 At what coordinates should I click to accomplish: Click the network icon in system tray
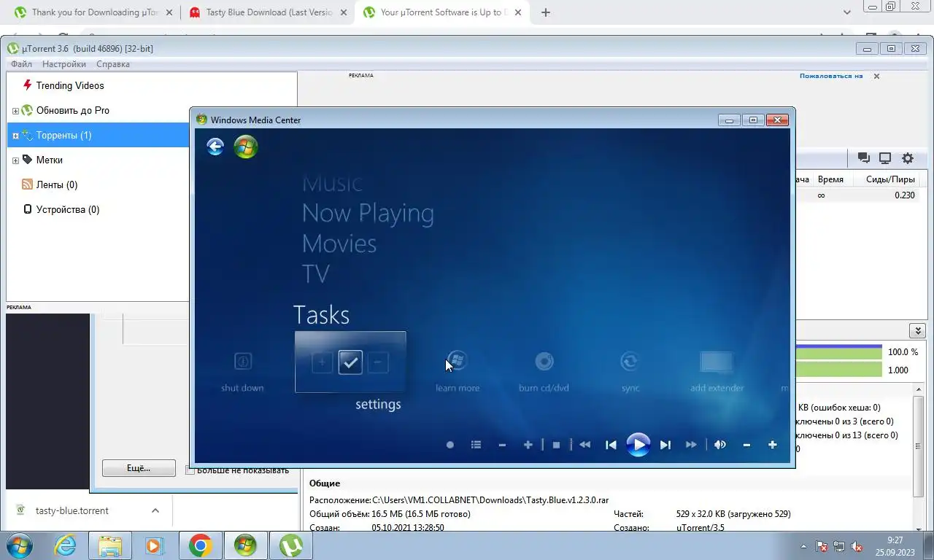pos(840,546)
